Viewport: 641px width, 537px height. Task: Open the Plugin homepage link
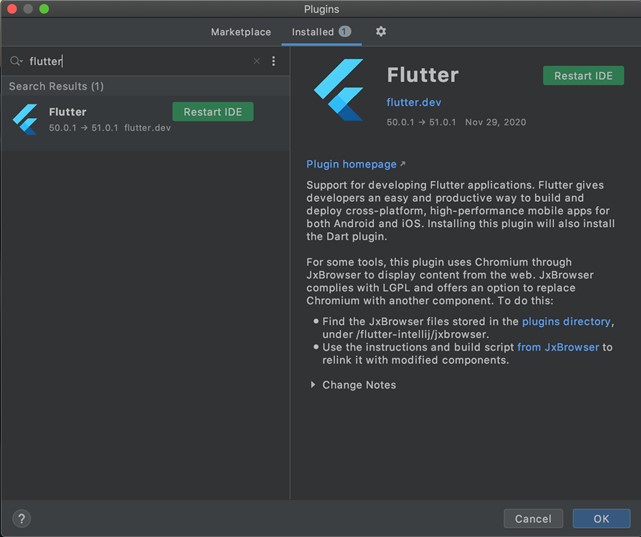coord(351,164)
